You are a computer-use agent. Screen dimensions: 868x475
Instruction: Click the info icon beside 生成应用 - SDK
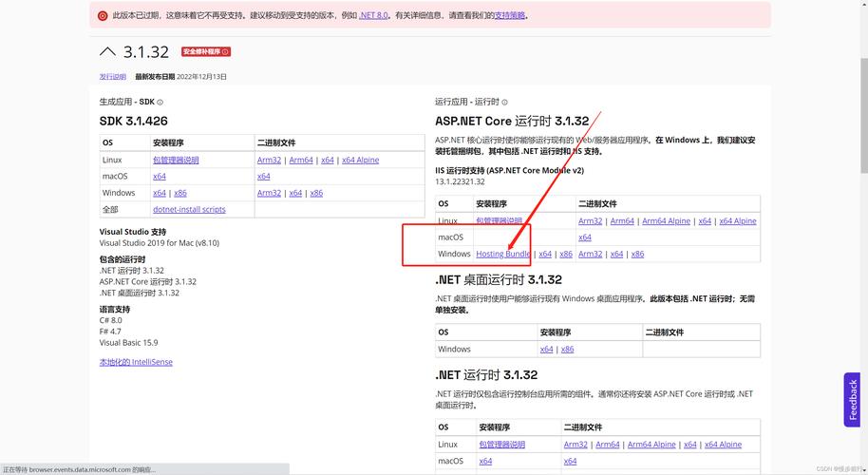[160, 102]
